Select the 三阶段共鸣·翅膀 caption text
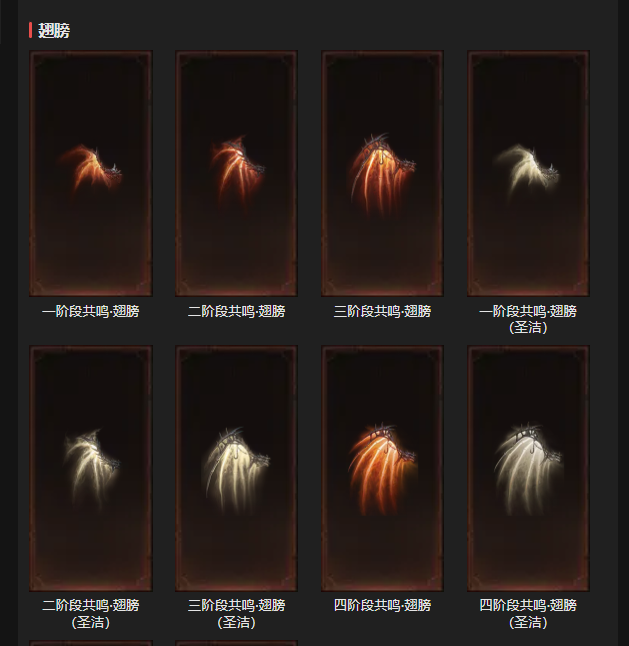The width and height of the screenshot is (629, 646). (382, 311)
